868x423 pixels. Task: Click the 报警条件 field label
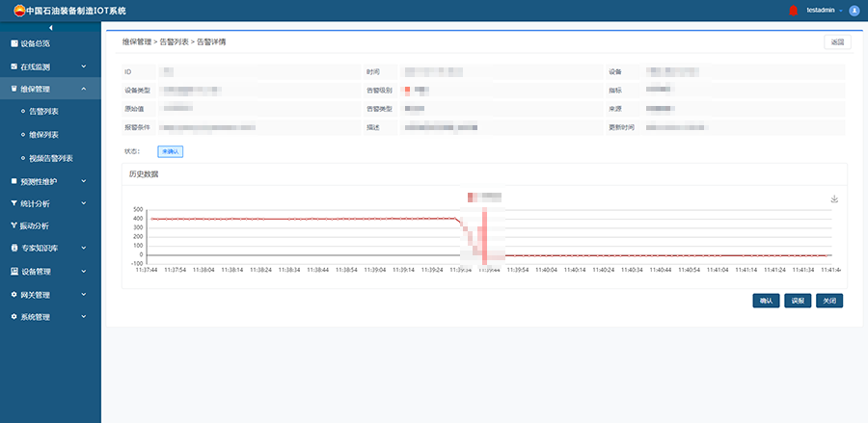point(137,128)
